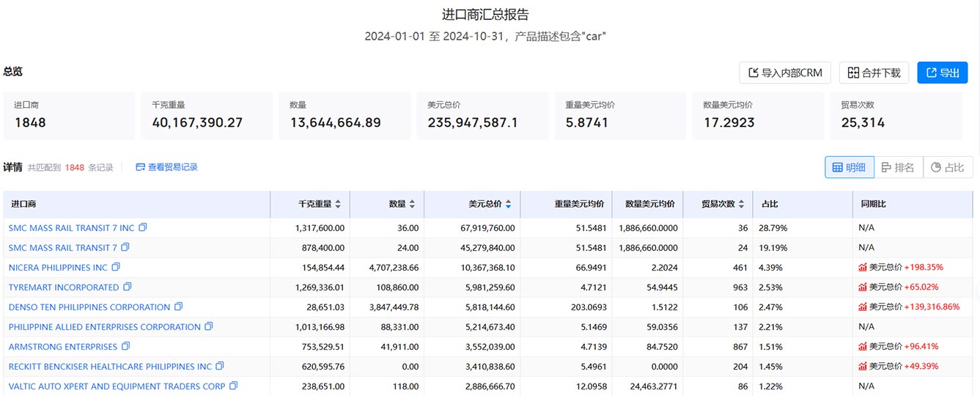Viewport: 980px width, 396px height.
Task: Sort by 千克重量 column arrows
Action: [338, 205]
